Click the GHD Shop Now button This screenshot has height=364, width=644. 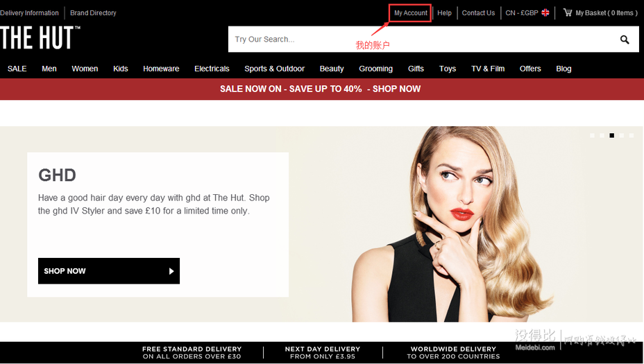[x=109, y=271]
